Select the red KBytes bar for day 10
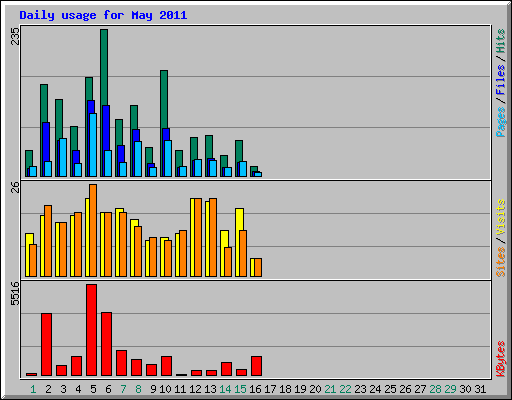Image resolution: width=512 pixels, height=400 pixels. coord(167,366)
